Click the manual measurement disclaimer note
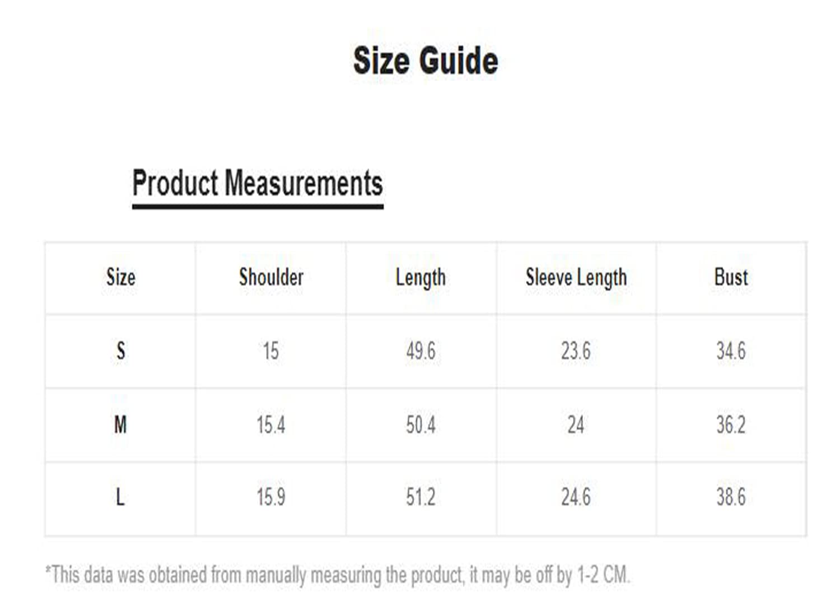 point(338,575)
